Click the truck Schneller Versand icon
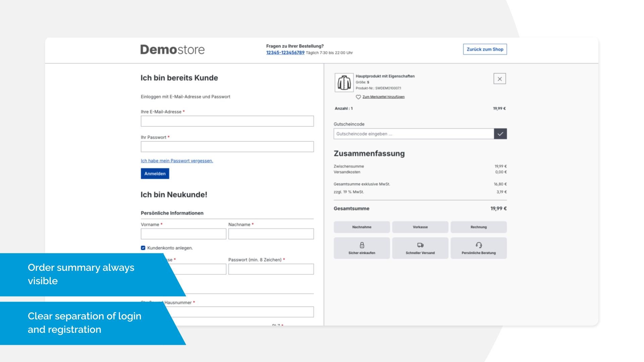 420,245
